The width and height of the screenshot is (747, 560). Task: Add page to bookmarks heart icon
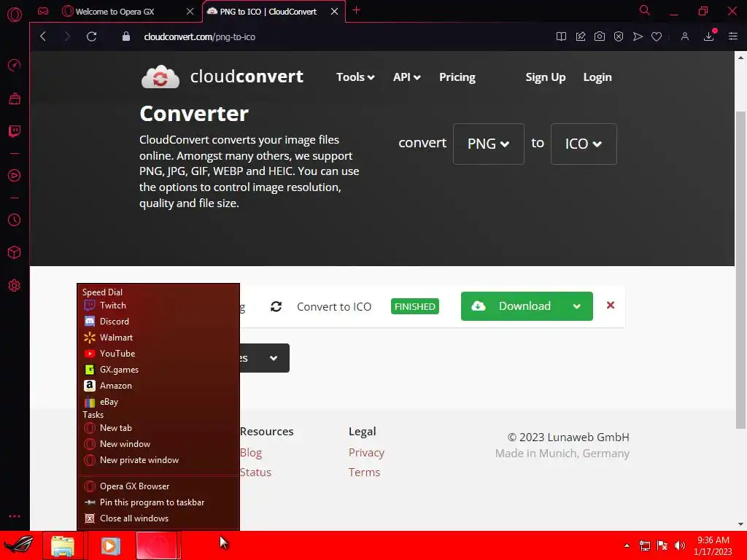tap(657, 36)
